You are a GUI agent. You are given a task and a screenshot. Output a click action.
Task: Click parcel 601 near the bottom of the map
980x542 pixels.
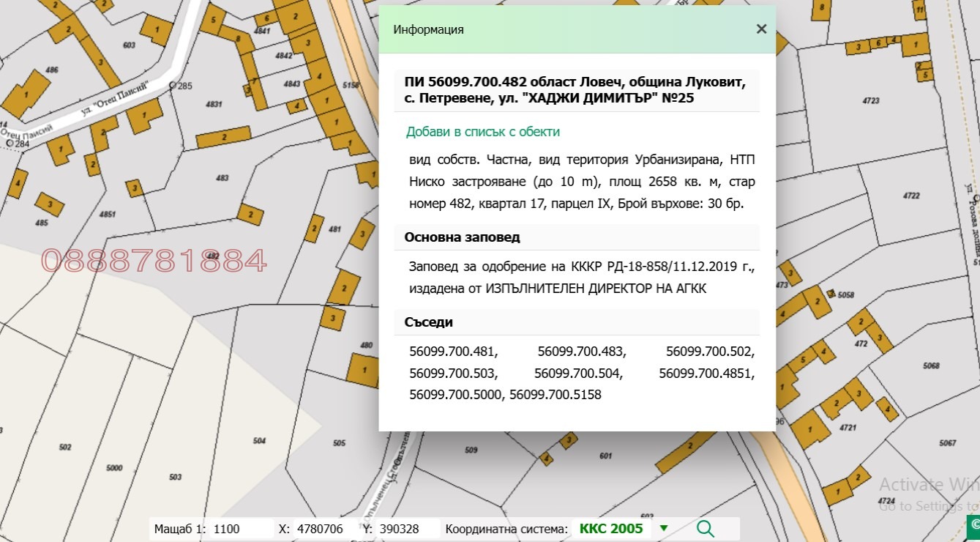tap(606, 456)
